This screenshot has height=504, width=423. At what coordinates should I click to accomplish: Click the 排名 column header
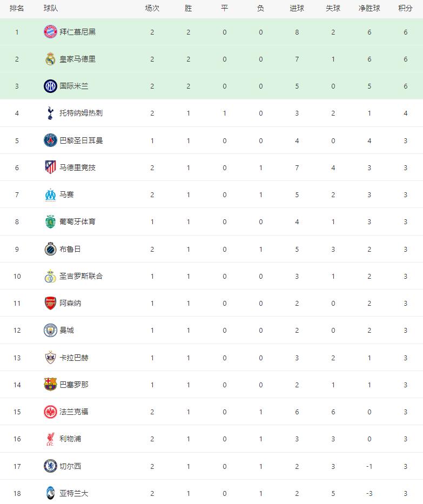click(x=17, y=9)
